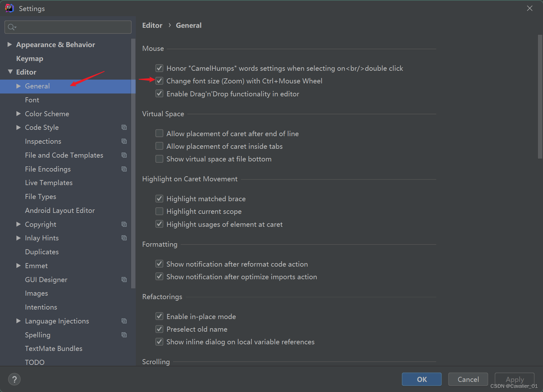Click project-level icon beside Language Injections
The width and height of the screenshot is (543, 392).
click(124, 321)
